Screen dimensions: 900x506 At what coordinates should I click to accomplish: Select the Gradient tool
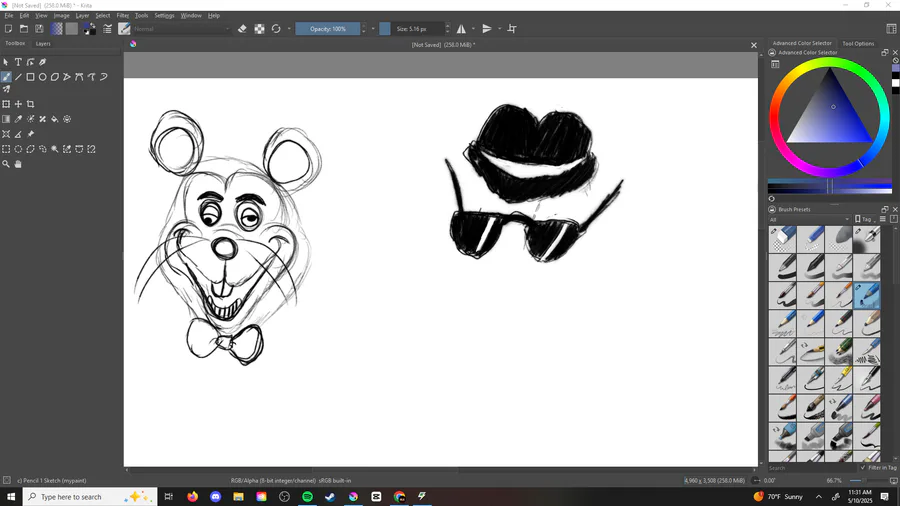[x=6, y=119]
